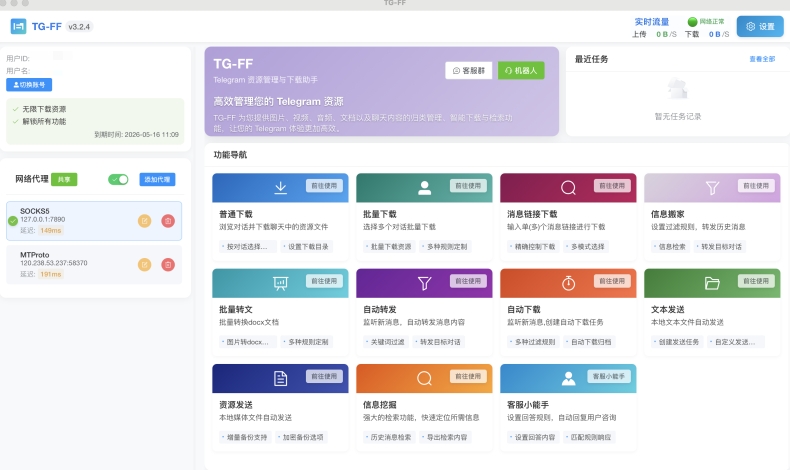Click 前往使用 on 批量下载 card
790x470 pixels.
(x=468, y=186)
